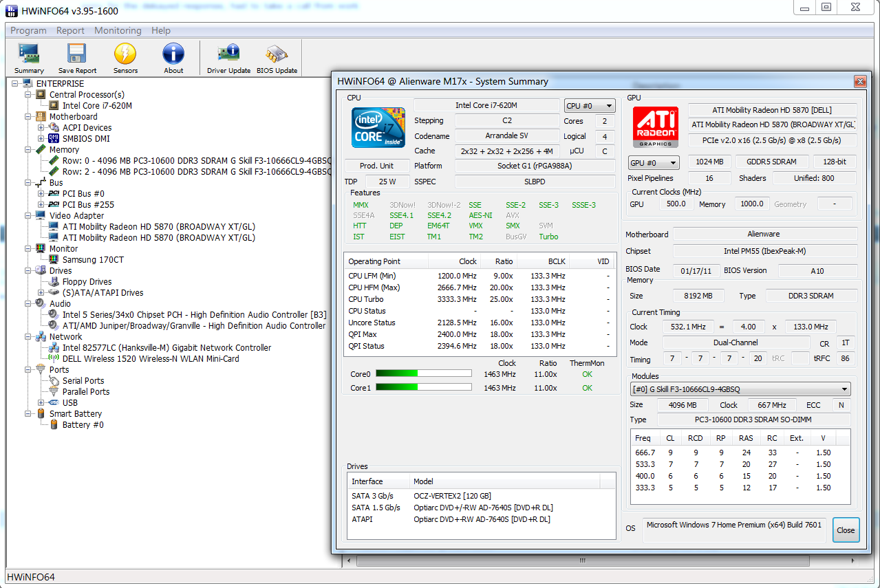Click the ENTERPRISE computer icon in tree
The height and width of the screenshot is (588, 880).
[x=28, y=83]
